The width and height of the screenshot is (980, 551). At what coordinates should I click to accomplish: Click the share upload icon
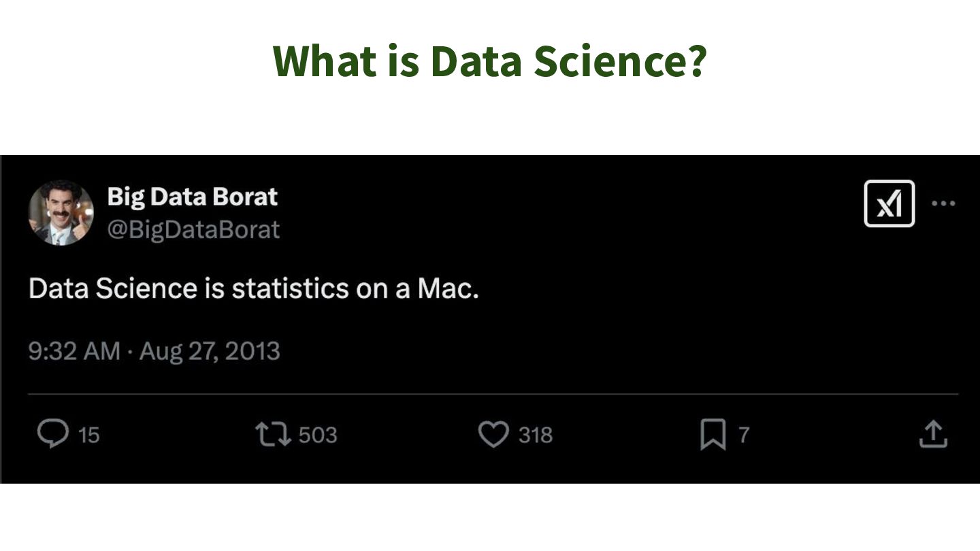pos(933,435)
